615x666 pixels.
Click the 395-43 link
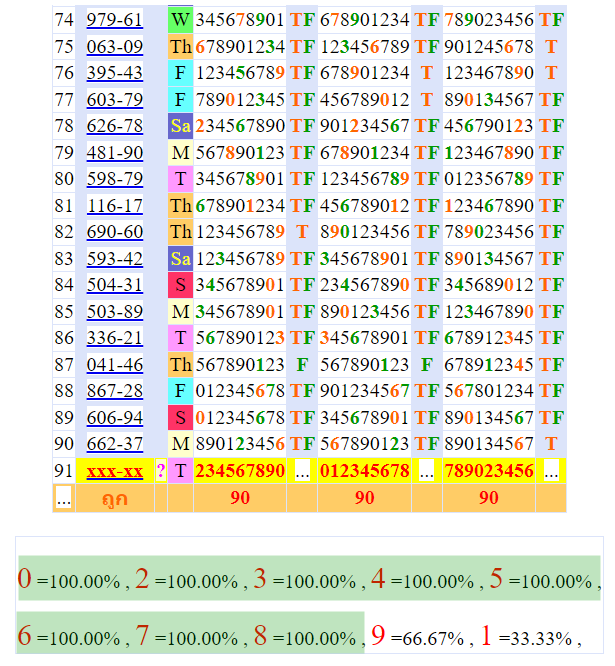115,73
